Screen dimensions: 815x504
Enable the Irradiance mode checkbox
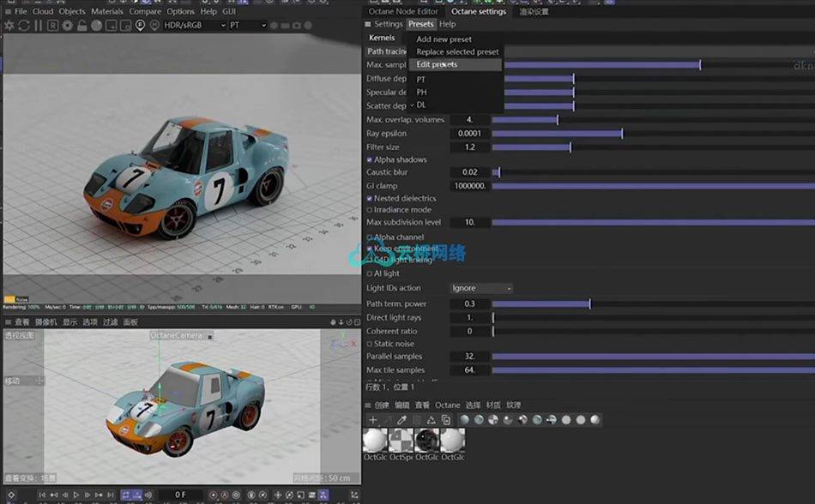pyautogui.click(x=370, y=210)
